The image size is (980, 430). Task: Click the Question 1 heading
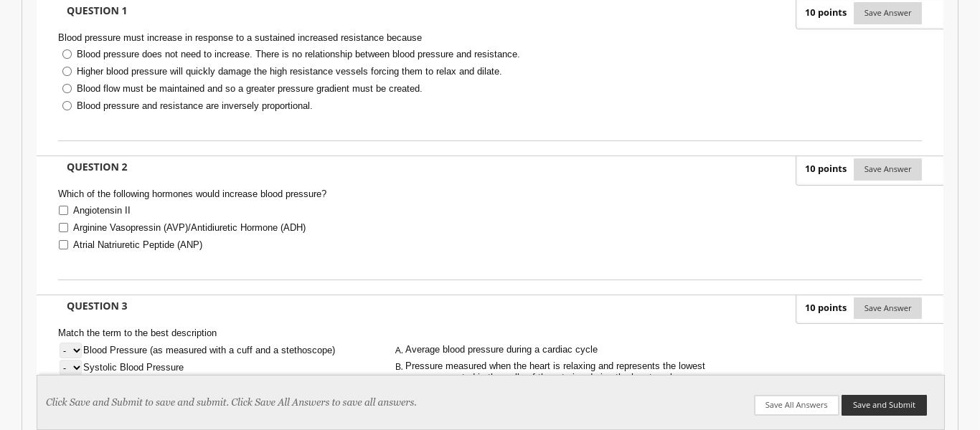[x=97, y=11]
